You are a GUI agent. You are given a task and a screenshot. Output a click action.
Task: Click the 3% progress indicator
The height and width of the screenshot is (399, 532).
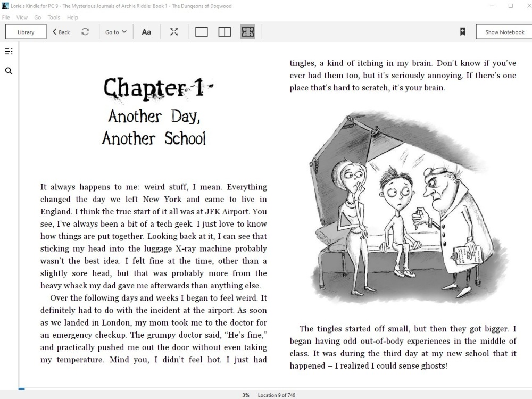point(246,395)
